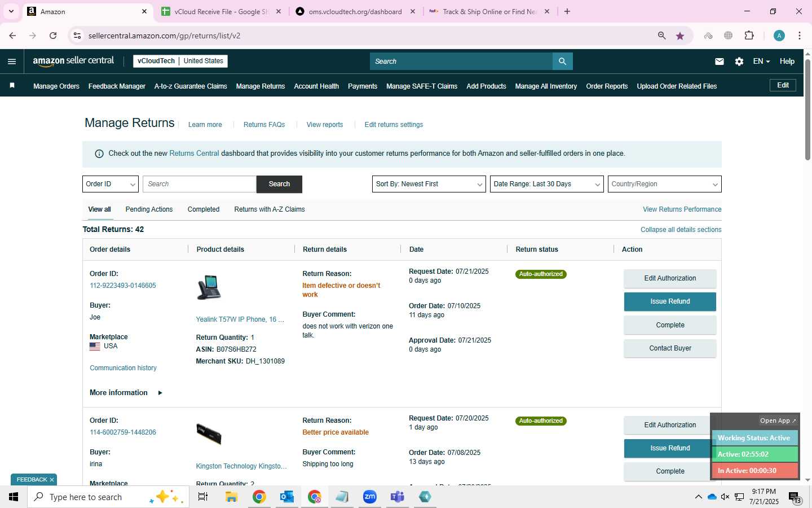Go back to the previous page

pyautogui.click(x=12, y=36)
